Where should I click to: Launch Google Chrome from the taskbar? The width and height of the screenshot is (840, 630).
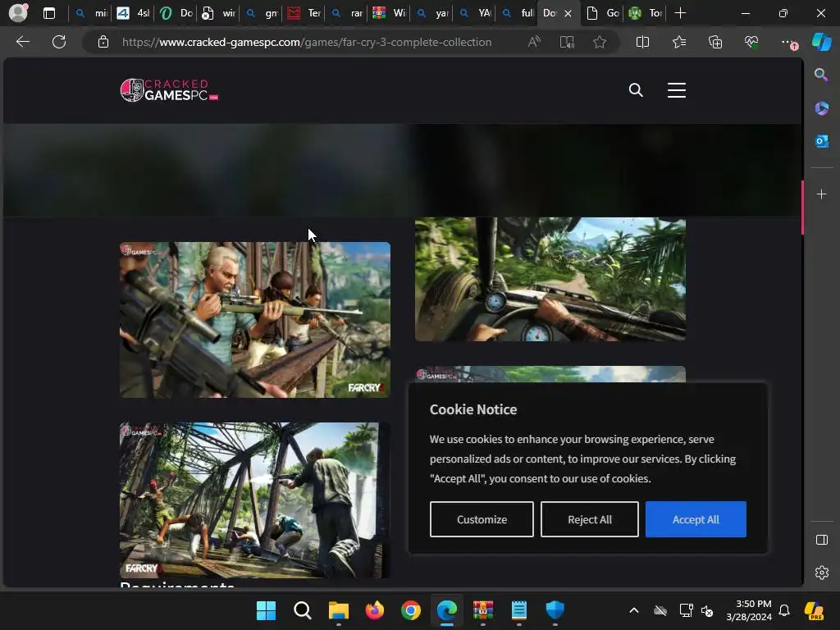(411, 610)
